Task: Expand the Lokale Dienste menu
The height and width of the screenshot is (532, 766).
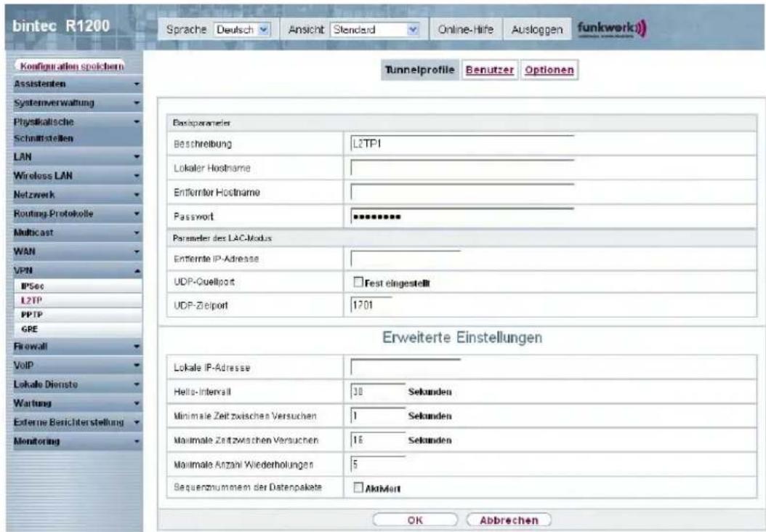Action: (77, 384)
